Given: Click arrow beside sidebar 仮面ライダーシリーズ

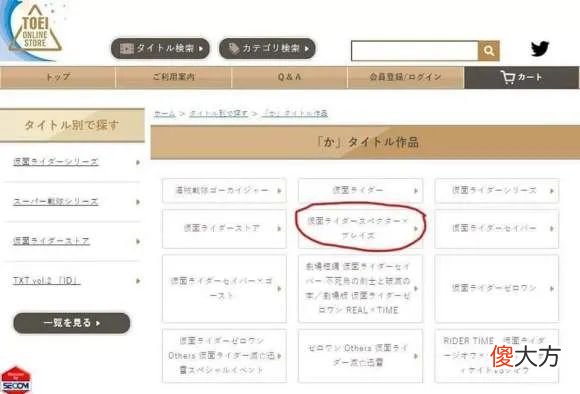Looking at the screenshot, I should coord(138,162).
